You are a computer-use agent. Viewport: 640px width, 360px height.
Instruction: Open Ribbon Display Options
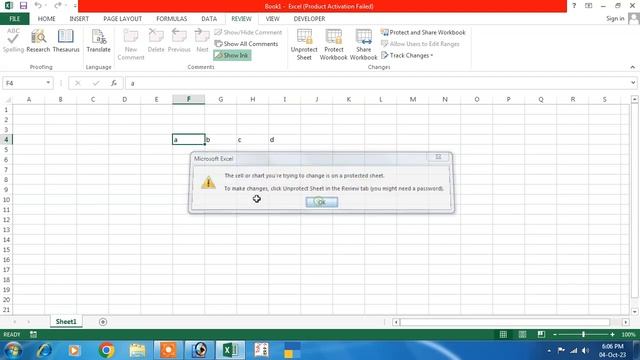pos(589,6)
